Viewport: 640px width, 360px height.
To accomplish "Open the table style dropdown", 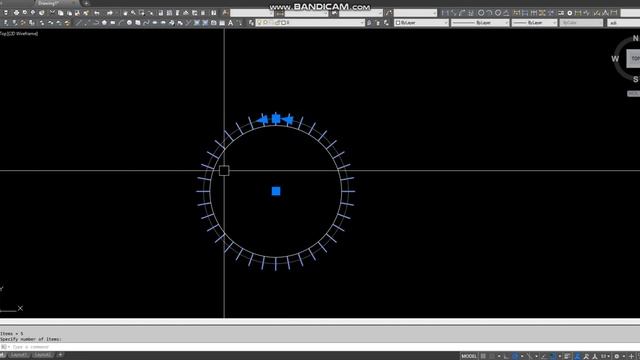I will 361,13.
